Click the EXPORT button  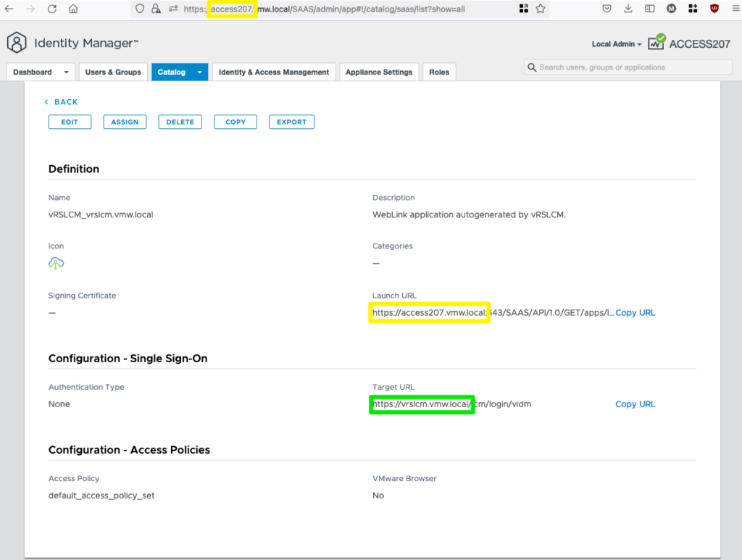coord(291,122)
